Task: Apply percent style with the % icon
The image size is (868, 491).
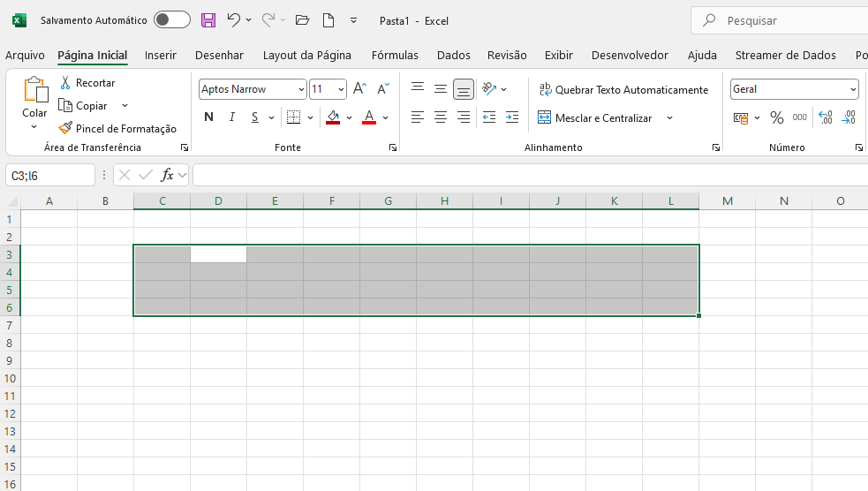Action: (x=777, y=117)
